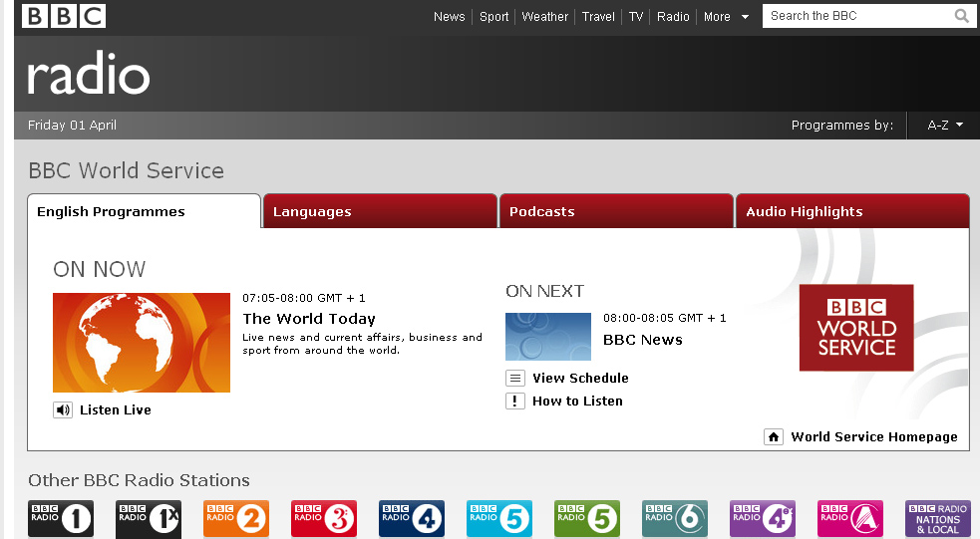The height and width of the screenshot is (539, 980).
Task: Click the View Schedule link
Action: pos(580,378)
